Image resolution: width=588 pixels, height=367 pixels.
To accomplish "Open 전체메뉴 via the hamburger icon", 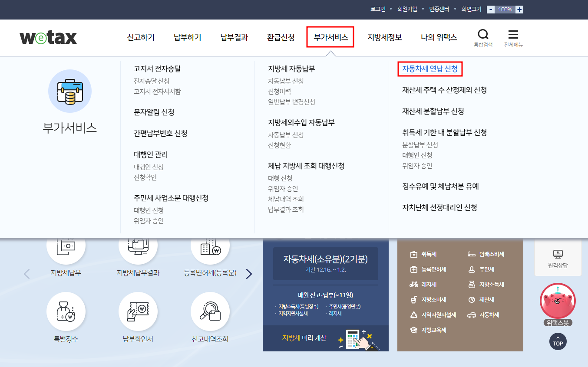I will [x=513, y=35].
